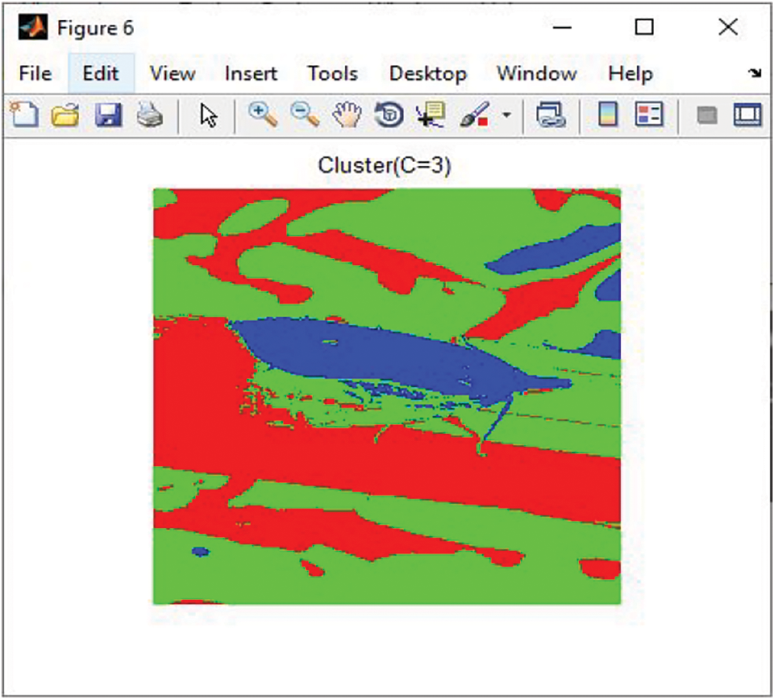Insert a colorbar into the figure
The height and width of the screenshot is (700, 775).
pyautogui.click(x=608, y=114)
